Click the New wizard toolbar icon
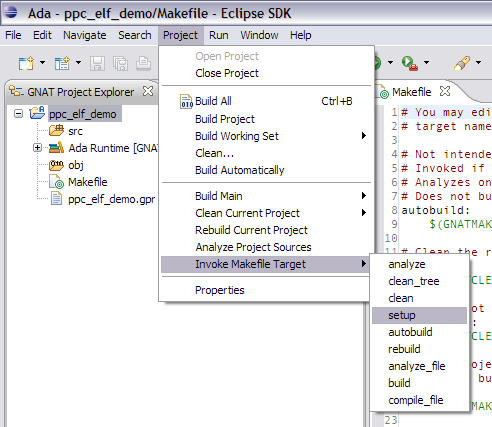The image size is (492, 427). 26,63
